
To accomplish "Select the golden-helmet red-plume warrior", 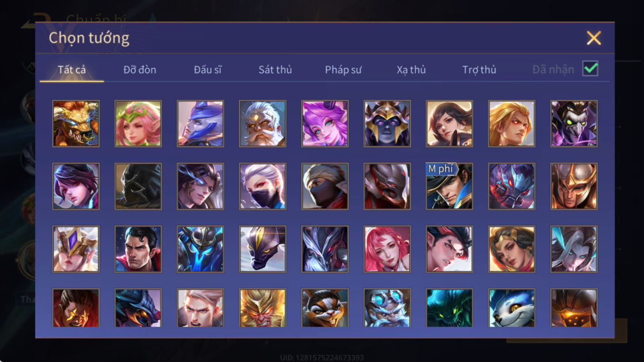I will click(574, 186).
